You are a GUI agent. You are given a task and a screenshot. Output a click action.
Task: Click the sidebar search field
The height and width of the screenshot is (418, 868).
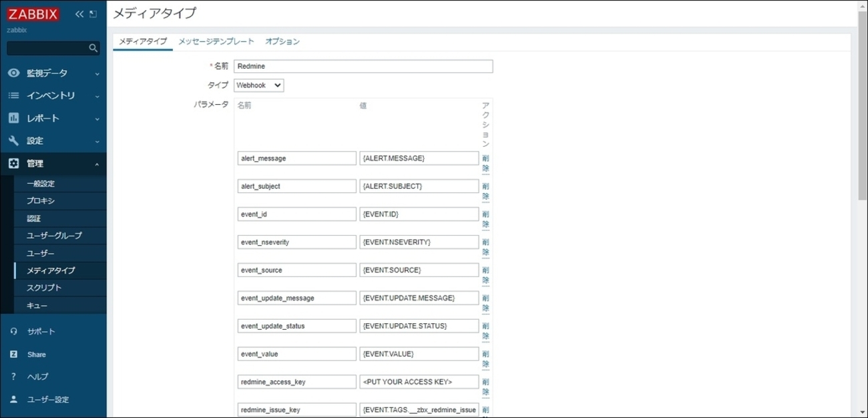click(47, 48)
